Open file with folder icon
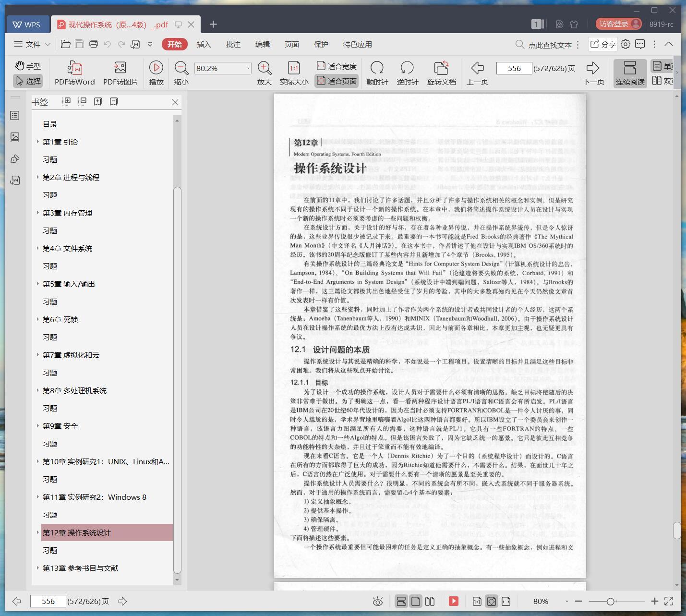 click(66, 44)
